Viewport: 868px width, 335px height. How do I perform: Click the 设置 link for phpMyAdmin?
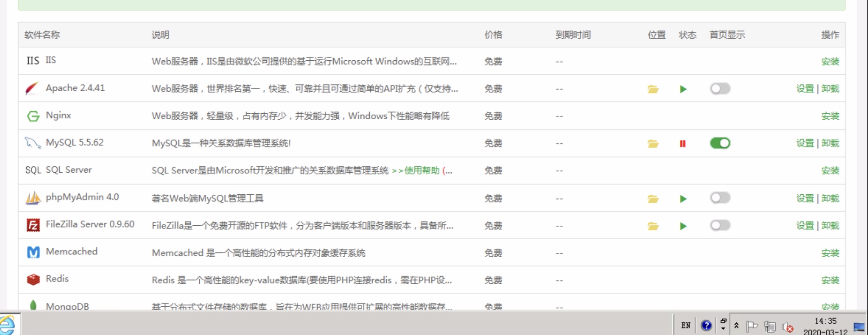pos(805,198)
